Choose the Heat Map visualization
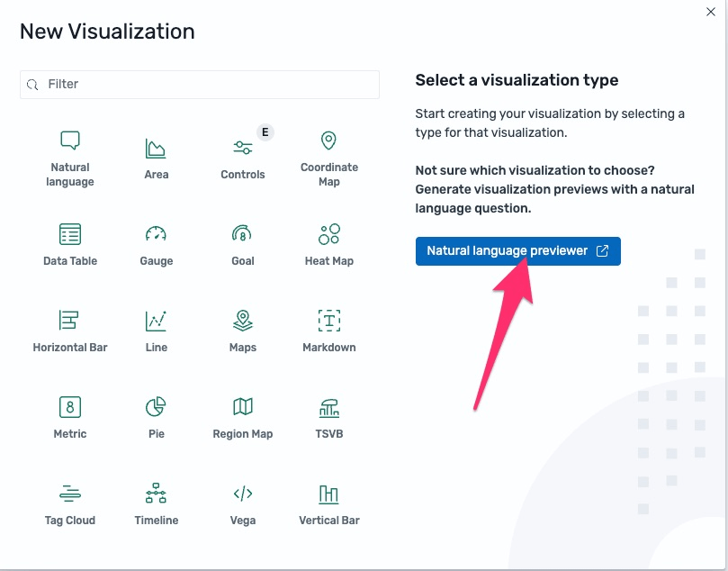The image size is (728, 571). pyautogui.click(x=329, y=244)
